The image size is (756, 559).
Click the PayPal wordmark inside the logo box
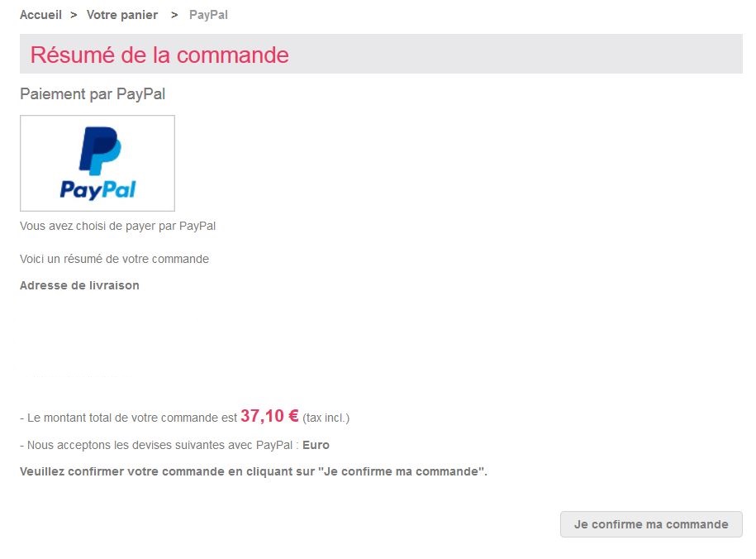tap(97, 189)
